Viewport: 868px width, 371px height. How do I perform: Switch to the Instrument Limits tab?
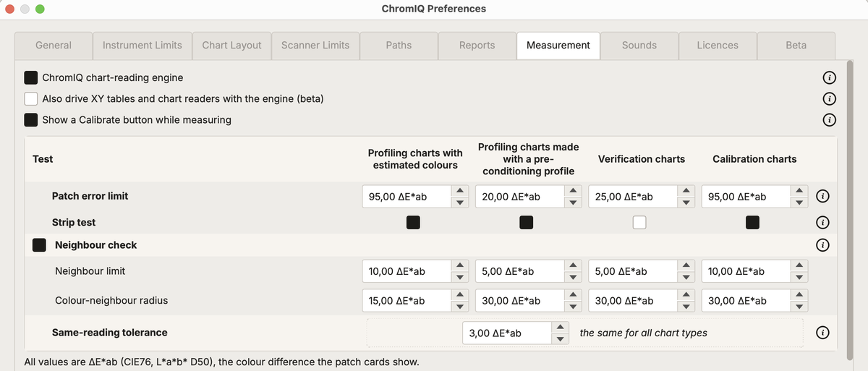(142, 45)
